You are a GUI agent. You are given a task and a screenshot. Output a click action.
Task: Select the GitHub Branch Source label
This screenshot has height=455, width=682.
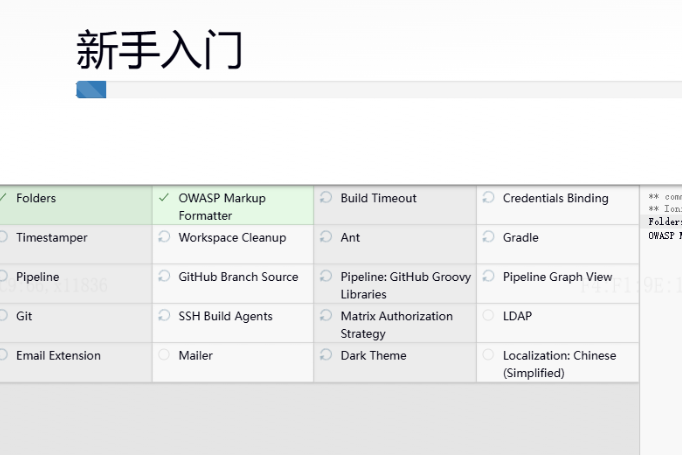(x=238, y=277)
